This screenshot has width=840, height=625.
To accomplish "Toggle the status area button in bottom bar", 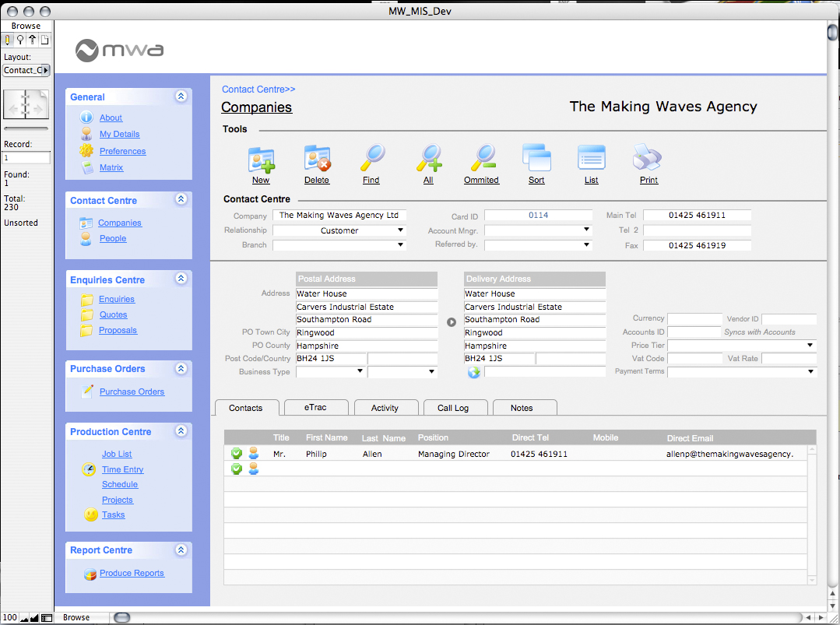I will [47, 618].
